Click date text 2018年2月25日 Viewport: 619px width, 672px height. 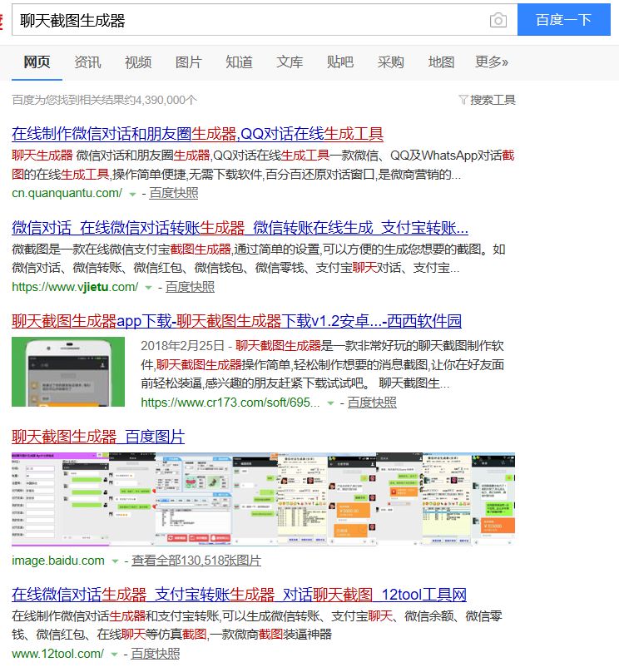click(182, 345)
